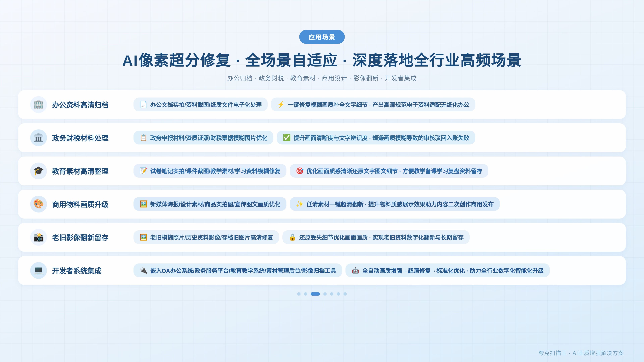Click the 夸克扫描王 footer text
Viewport: 644px width, 362px height.
click(x=552, y=353)
